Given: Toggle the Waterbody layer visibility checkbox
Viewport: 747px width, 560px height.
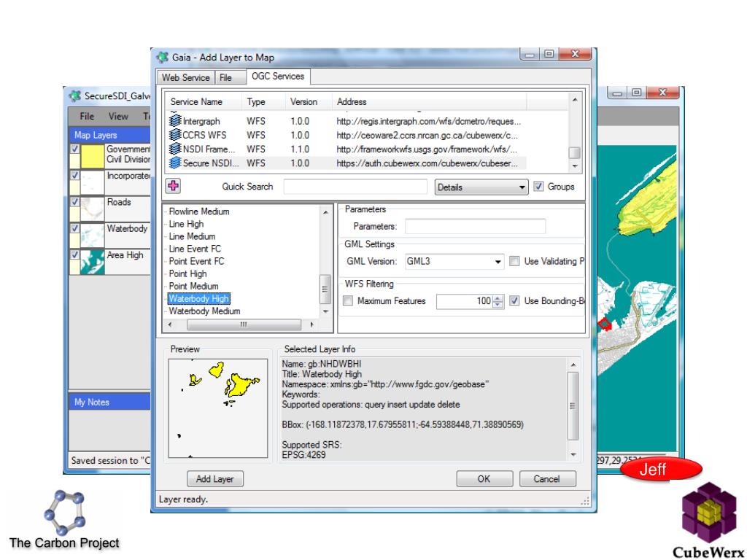Looking at the screenshot, I should click(75, 228).
